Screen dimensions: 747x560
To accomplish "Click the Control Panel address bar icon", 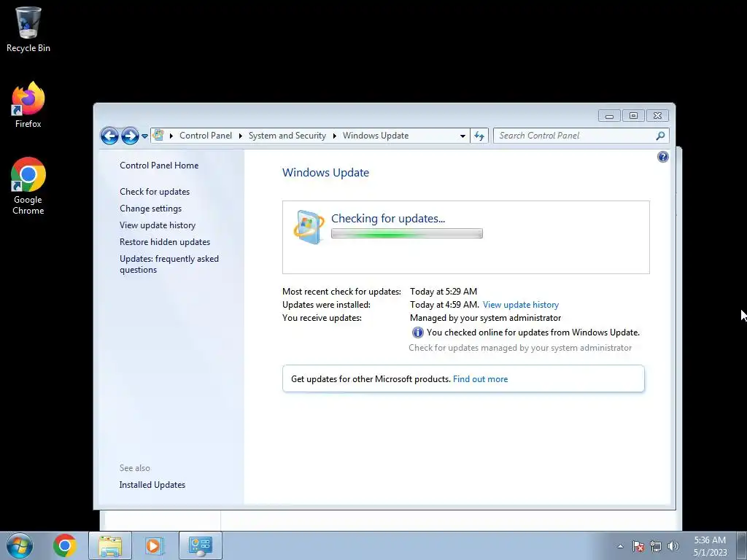I will tap(158, 135).
